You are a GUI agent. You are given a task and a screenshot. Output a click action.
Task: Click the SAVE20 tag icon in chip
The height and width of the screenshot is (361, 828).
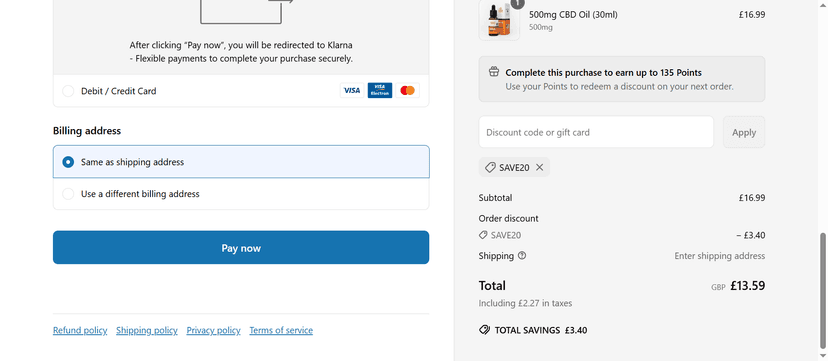coord(490,167)
